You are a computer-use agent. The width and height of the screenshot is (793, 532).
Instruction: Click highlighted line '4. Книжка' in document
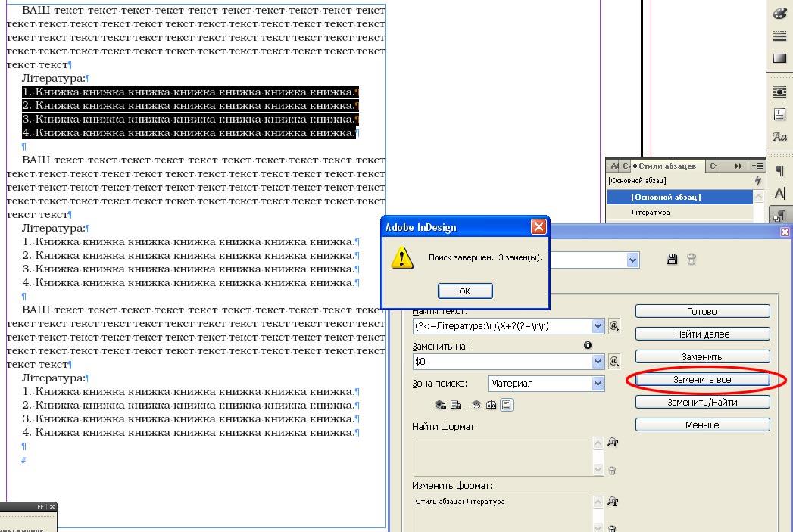[189, 133]
